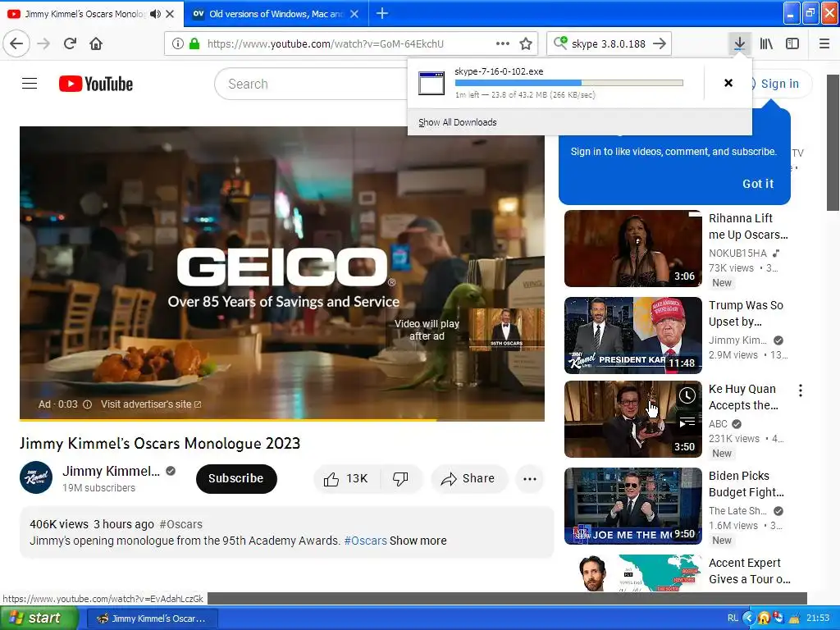Like the video with thumbs up
Screen dimensions: 840x630
[346, 478]
